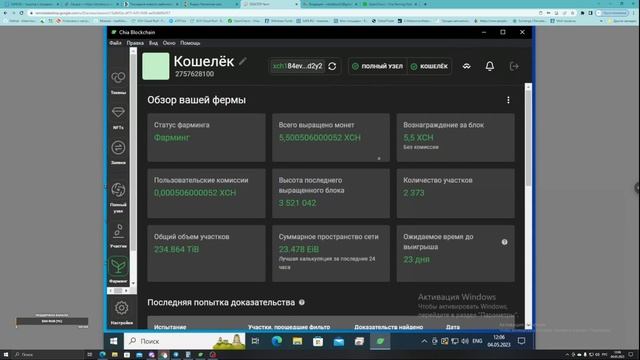Click the wallet fingerprint 2757628100
The height and width of the screenshot is (360, 640).
pyautogui.click(x=194, y=74)
